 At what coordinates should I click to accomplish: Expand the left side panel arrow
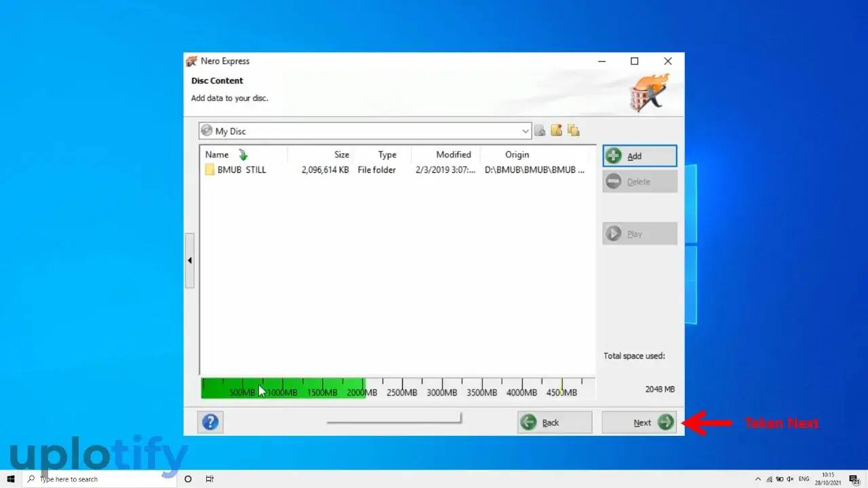[190, 260]
